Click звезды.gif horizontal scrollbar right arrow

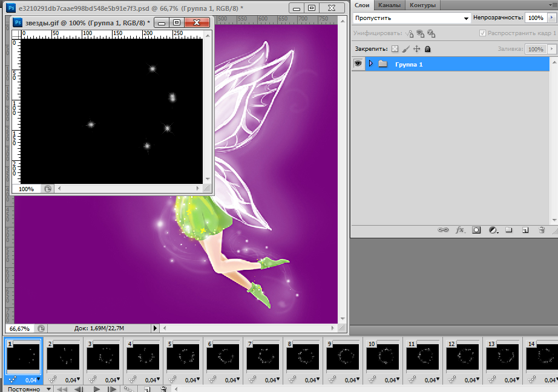click(198, 189)
